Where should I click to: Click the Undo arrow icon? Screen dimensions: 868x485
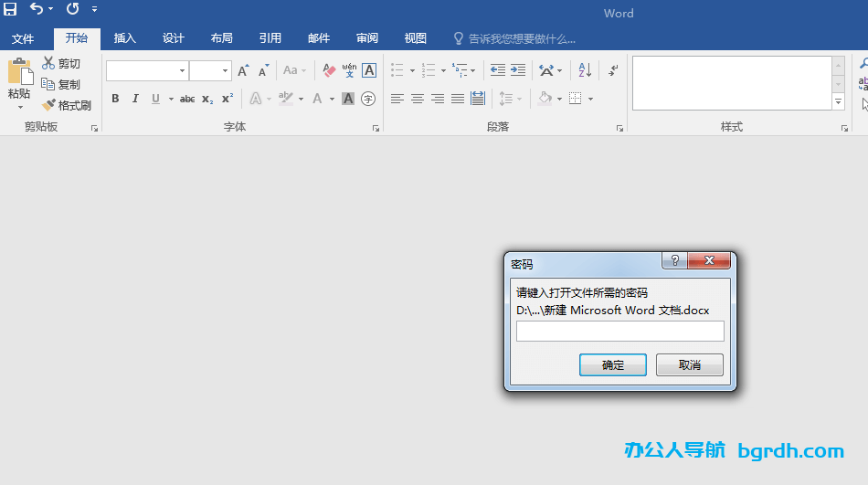[x=37, y=9]
